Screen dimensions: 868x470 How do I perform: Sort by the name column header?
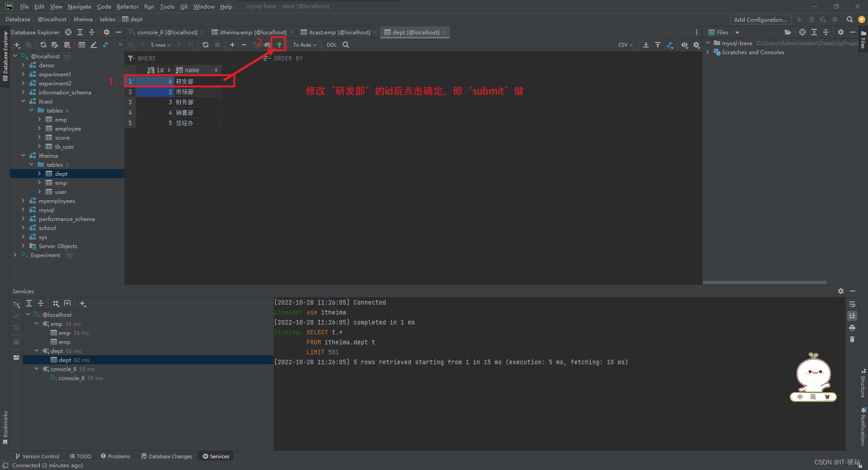(x=197, y=70)
